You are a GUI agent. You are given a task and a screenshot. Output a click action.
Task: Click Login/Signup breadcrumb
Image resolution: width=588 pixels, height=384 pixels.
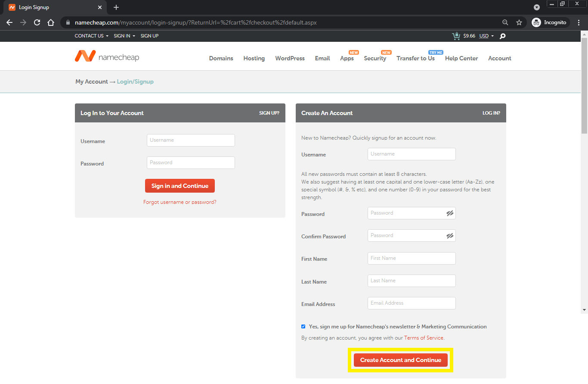pos(135,81)
